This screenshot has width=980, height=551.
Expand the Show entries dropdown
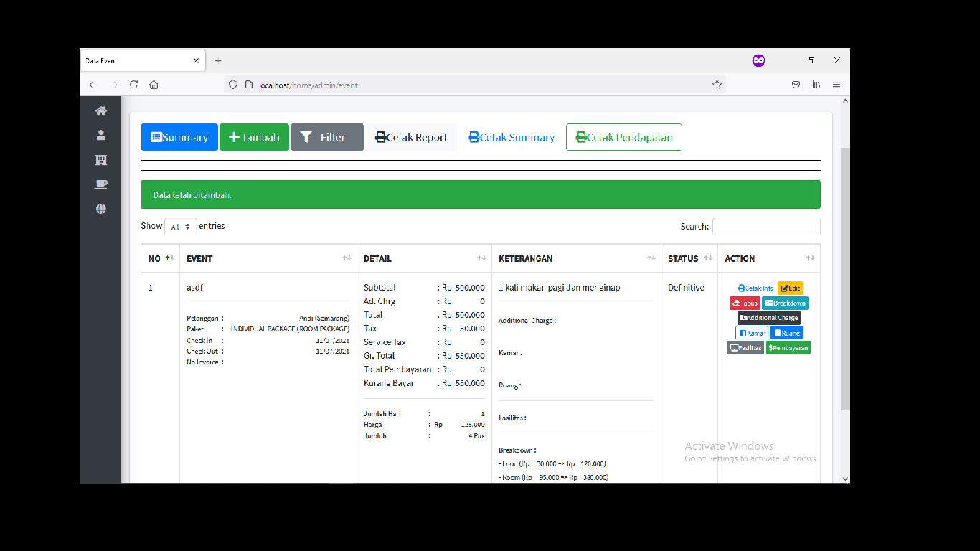180,227
